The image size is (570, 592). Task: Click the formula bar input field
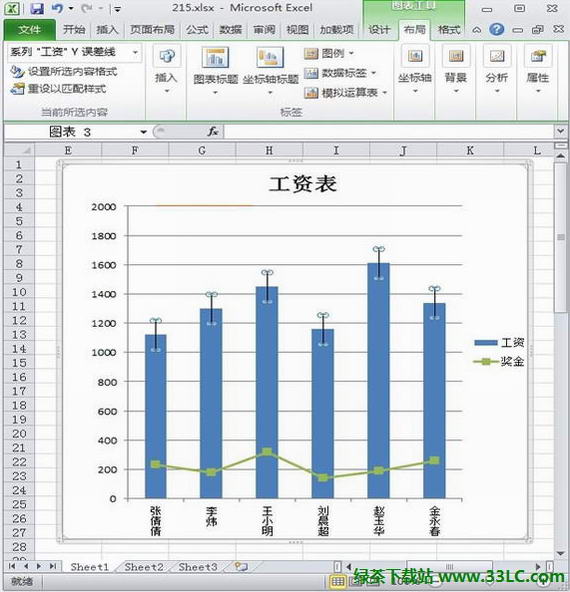(389, 132)
